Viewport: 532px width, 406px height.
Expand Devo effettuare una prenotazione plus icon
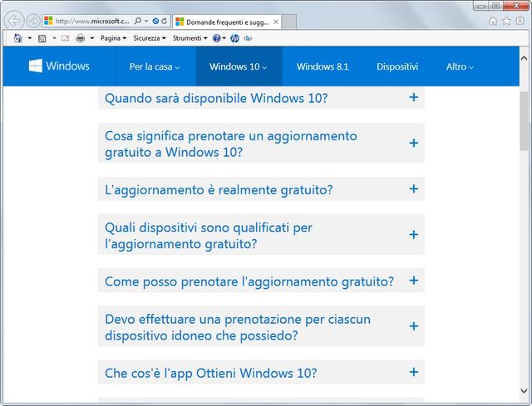click(414, 326)
